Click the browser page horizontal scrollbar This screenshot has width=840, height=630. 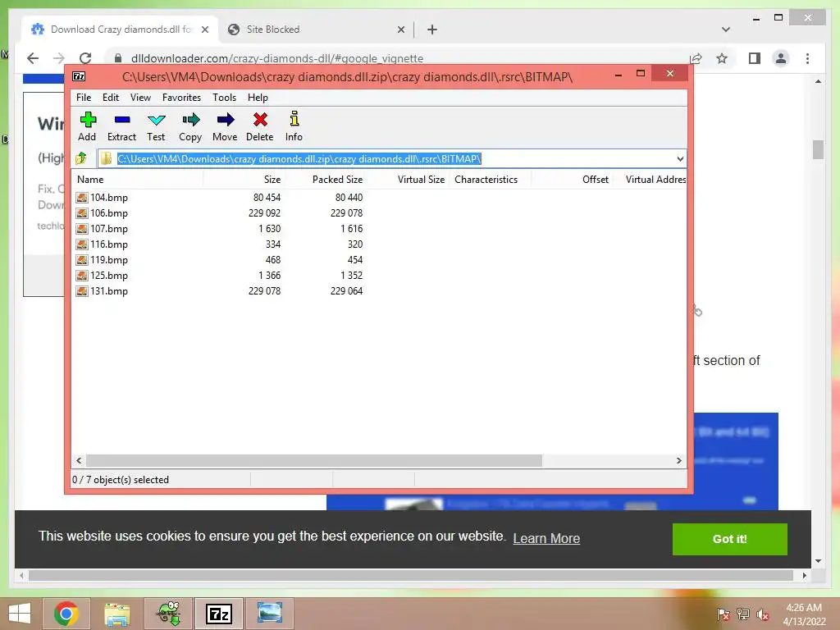(x=411, y=575)
